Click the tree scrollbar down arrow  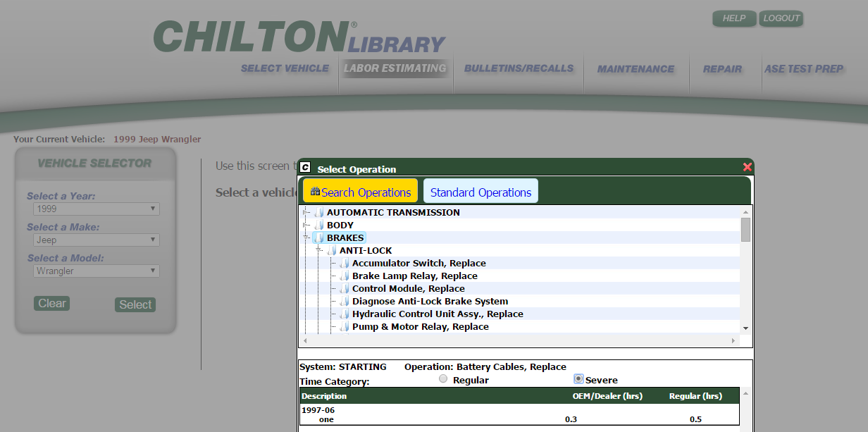[x=745, y=328]
